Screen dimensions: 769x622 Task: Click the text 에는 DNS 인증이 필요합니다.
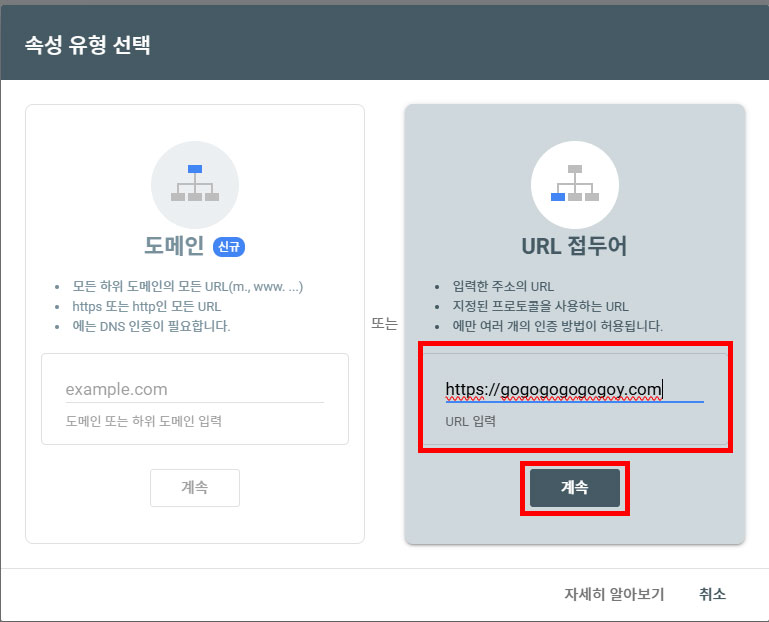click(152, 326)
